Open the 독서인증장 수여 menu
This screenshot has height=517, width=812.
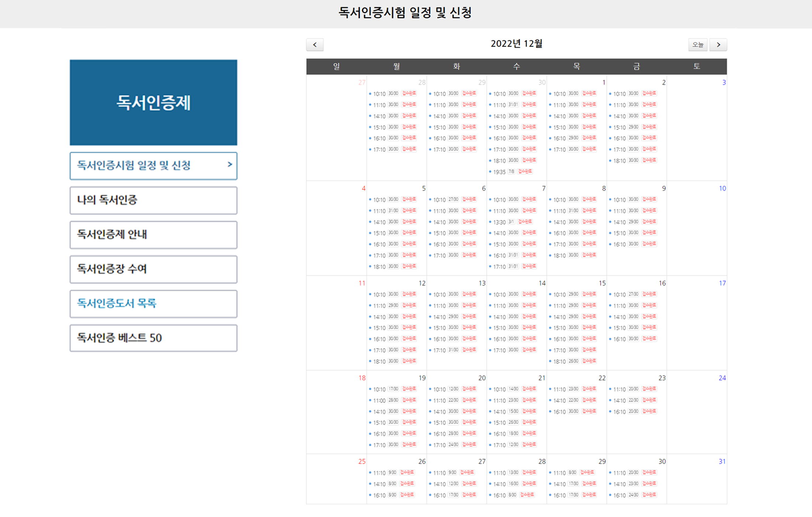pyautogui.click(x=154, y=269)
